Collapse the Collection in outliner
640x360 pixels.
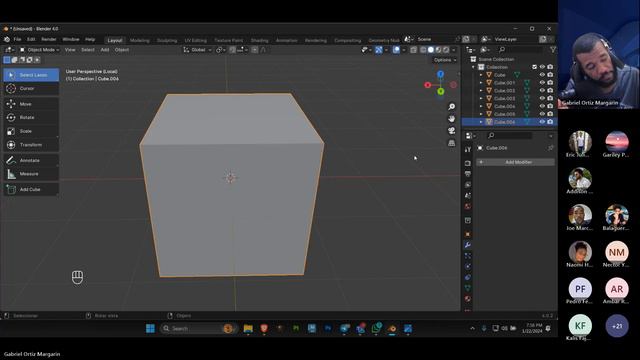click(x=473, y=67)
